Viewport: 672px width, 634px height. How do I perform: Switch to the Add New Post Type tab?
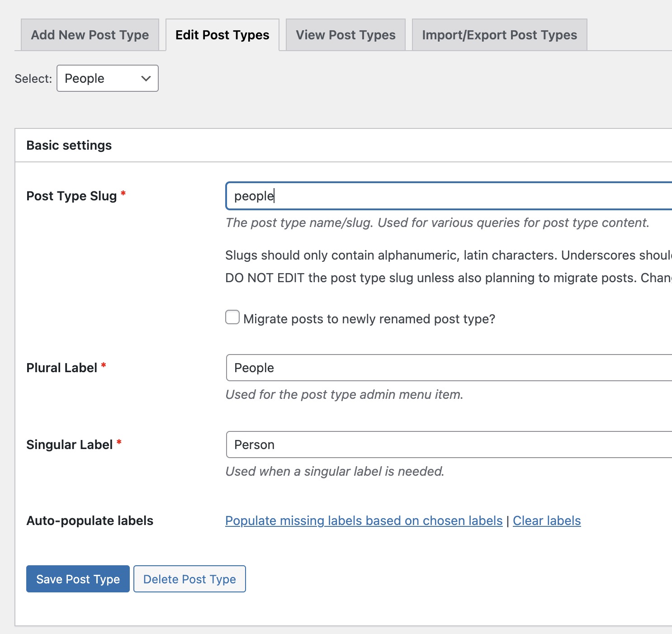coord(90,35)
